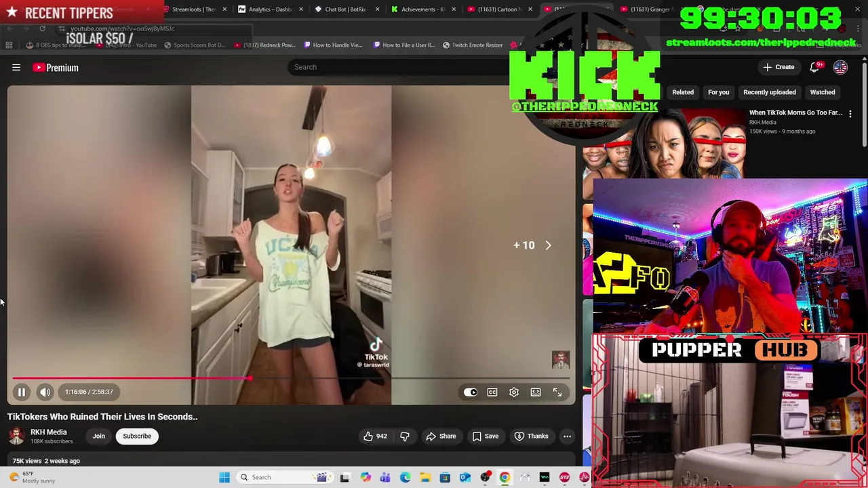The image size is (868, 488).
Task: Save the video to a playlist
Action: 485,436
